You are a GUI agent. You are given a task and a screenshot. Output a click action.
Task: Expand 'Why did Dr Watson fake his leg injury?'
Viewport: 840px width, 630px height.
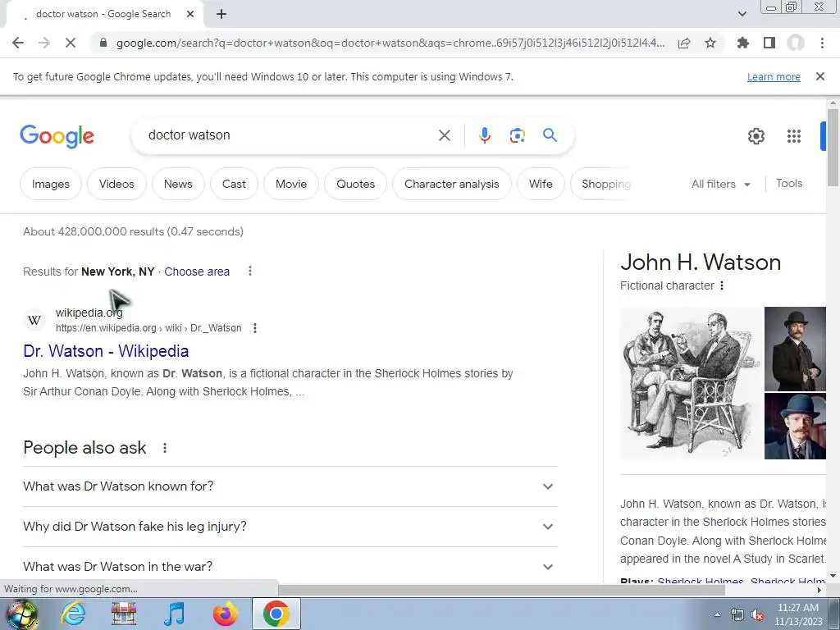point(290,527)
